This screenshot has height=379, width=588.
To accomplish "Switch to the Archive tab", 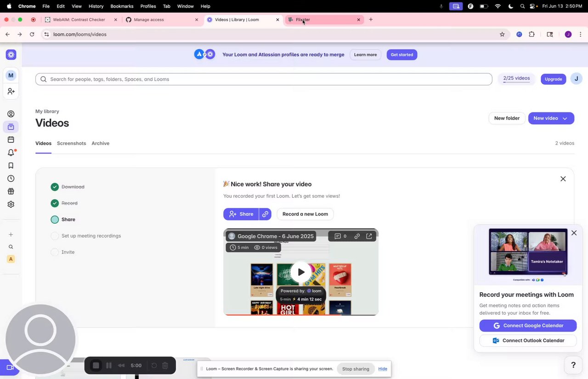I will click(x=101, y=143).
